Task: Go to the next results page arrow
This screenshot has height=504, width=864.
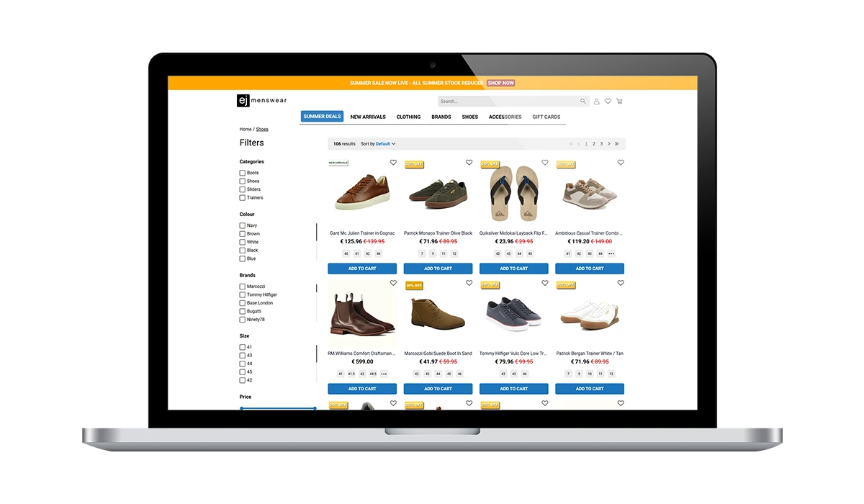Action: [x=609, y=144]
